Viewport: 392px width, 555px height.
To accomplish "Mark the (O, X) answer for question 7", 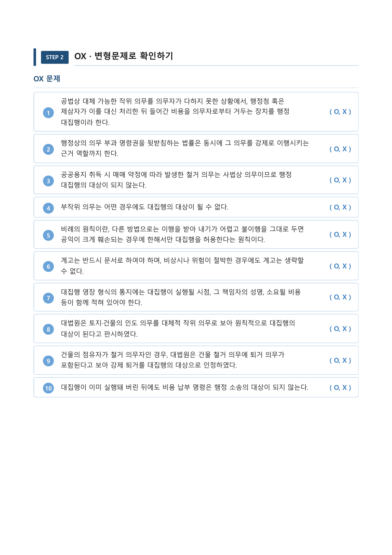I will (340, 297).
